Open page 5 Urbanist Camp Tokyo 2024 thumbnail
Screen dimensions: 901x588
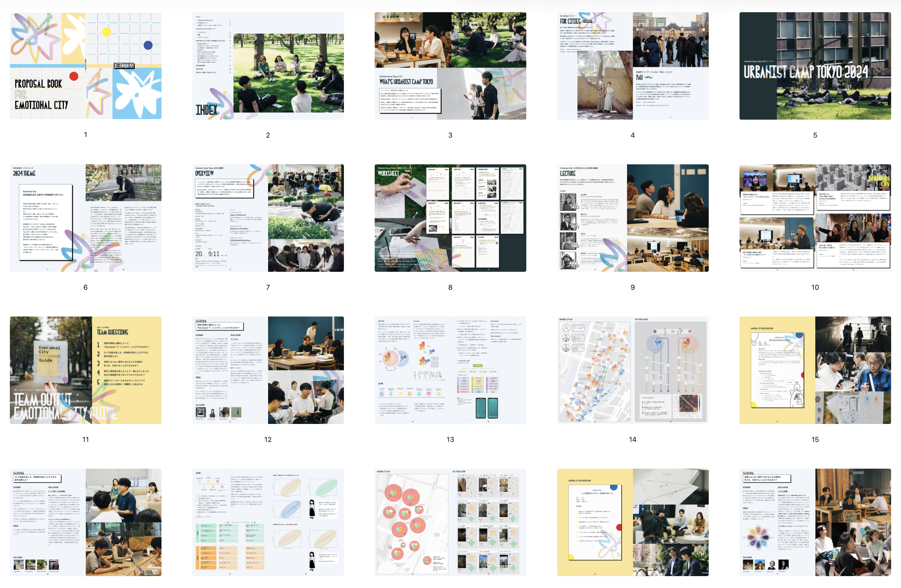pyautogui.click(x=815, y=66)
